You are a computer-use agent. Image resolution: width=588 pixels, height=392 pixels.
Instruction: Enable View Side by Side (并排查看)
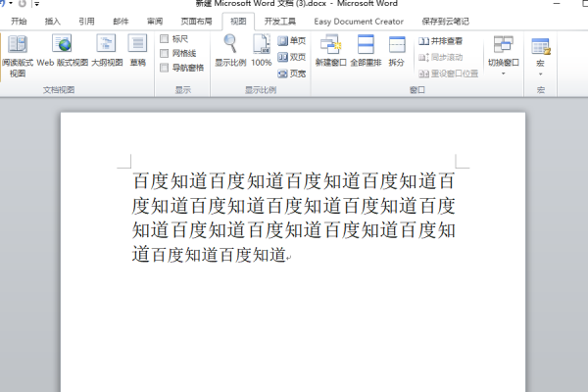tap(441, 41)
